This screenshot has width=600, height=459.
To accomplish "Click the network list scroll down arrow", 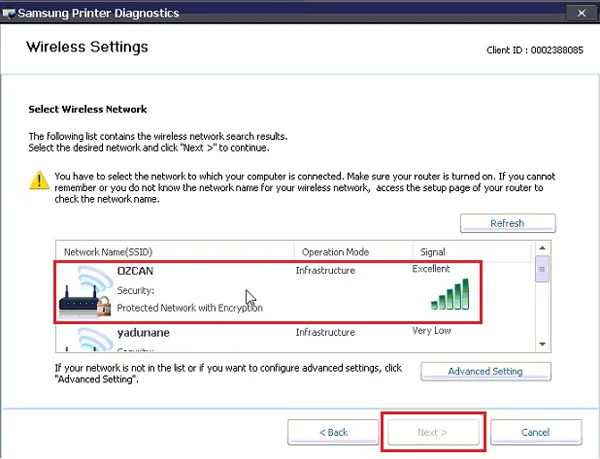I will point(542,344).
